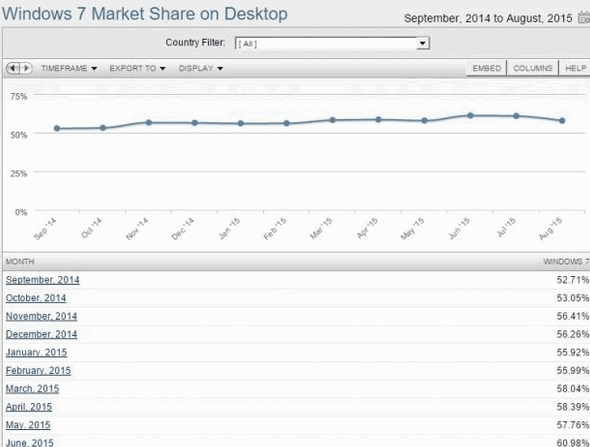Select the 52.71% value cell
The height and width of the screenshot is (447, 590).
click(x=573, y=280)
